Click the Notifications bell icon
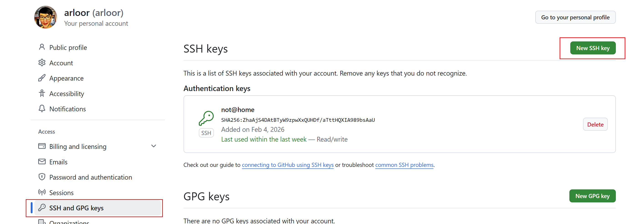 click(42, 109)
